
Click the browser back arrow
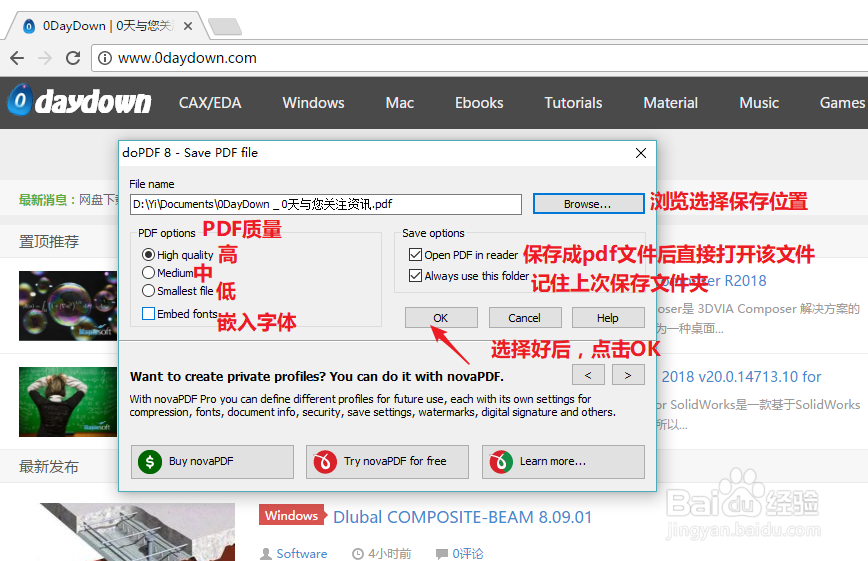[x=17, y=58]
